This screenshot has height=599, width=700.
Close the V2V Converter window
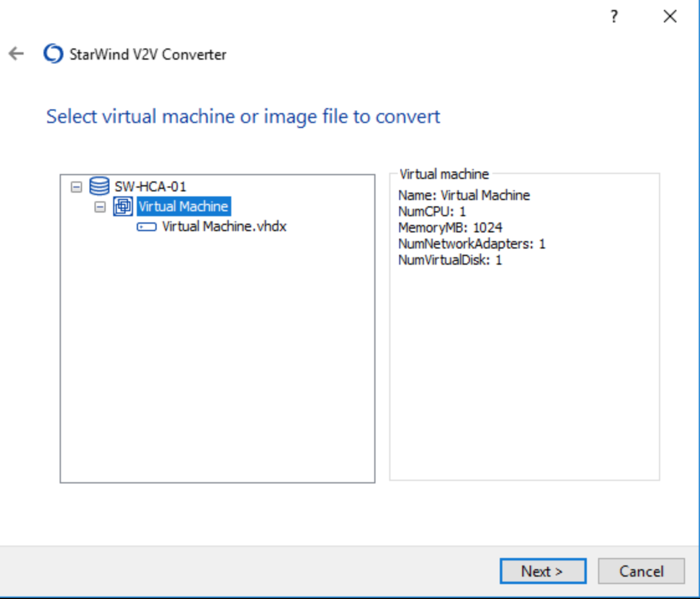[670, 17]
